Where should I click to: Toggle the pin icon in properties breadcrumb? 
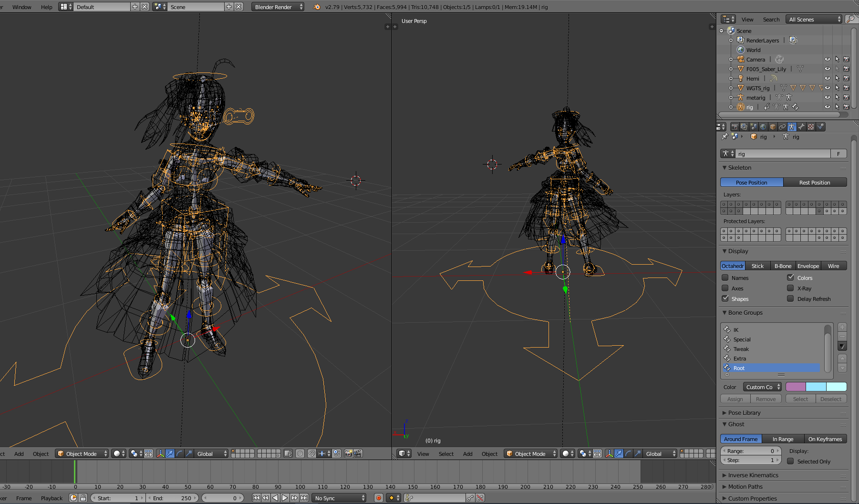724,137
